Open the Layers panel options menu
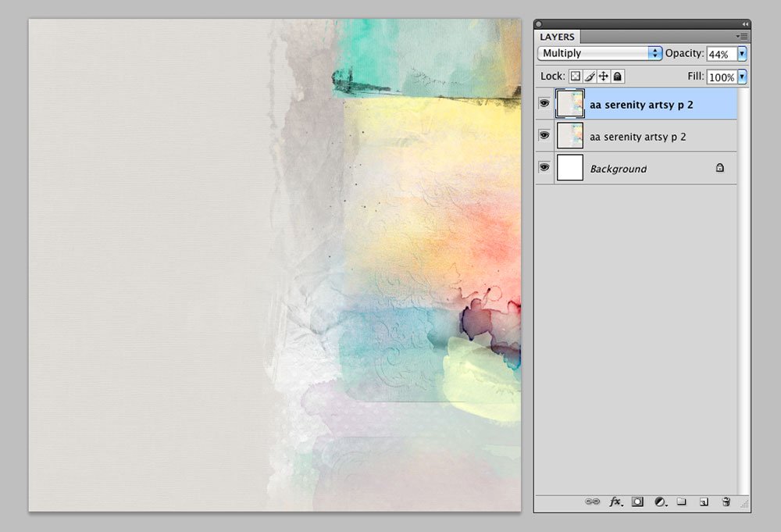 [742, 37]
